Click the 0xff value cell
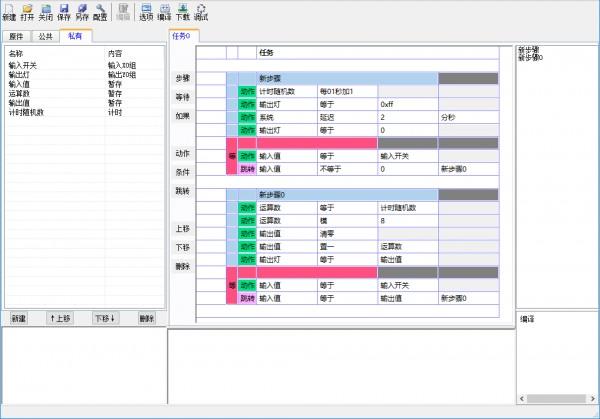Viewport: 600px width, 419px height. 408,104
